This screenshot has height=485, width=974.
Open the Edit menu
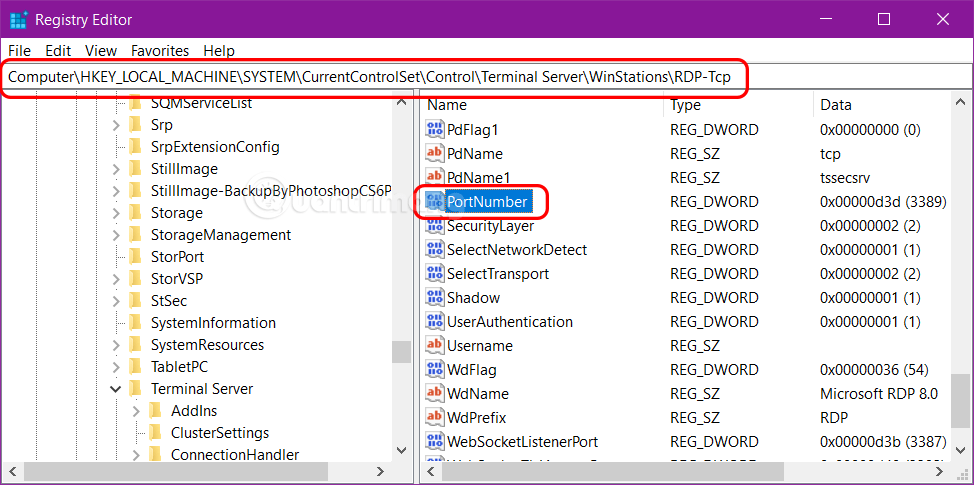58,50
